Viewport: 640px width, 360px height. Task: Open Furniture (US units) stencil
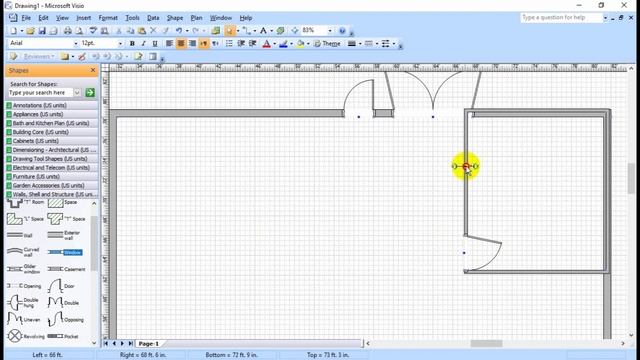pos(52,177)
